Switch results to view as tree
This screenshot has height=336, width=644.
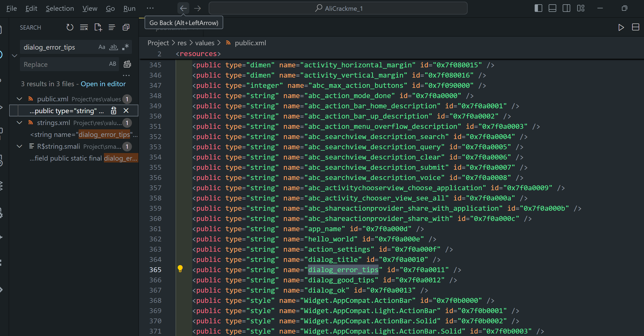[112, 27]
